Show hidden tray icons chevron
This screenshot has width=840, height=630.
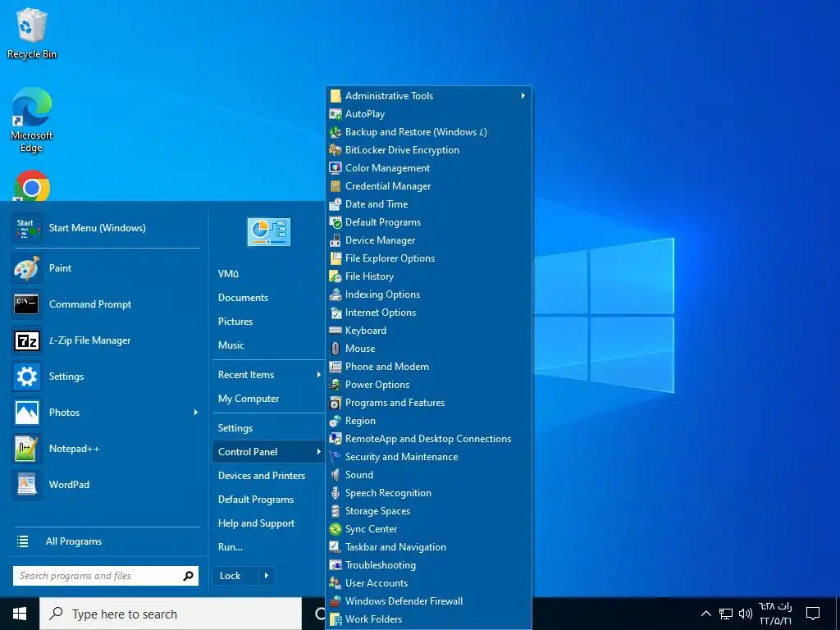pyautogui.click(x=706, y=614)
